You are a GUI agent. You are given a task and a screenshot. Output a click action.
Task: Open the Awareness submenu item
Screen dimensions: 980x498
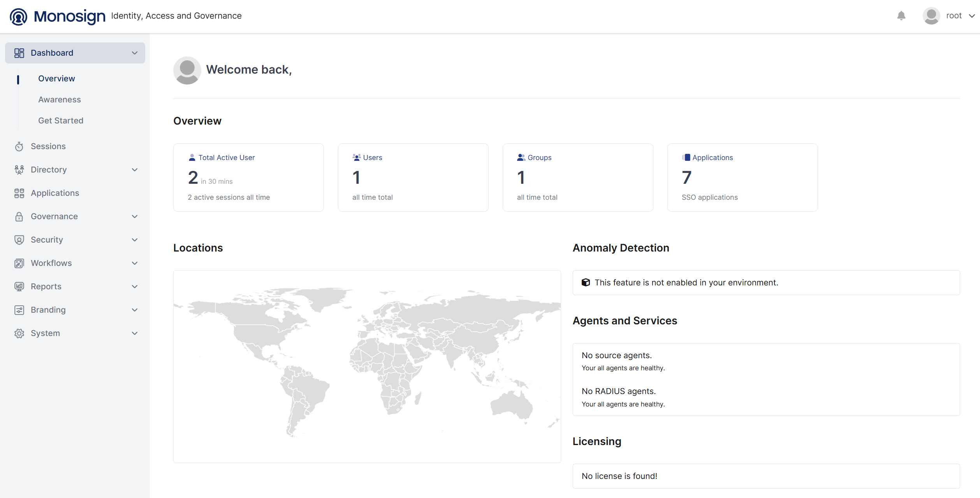click(x=60, y=100)
